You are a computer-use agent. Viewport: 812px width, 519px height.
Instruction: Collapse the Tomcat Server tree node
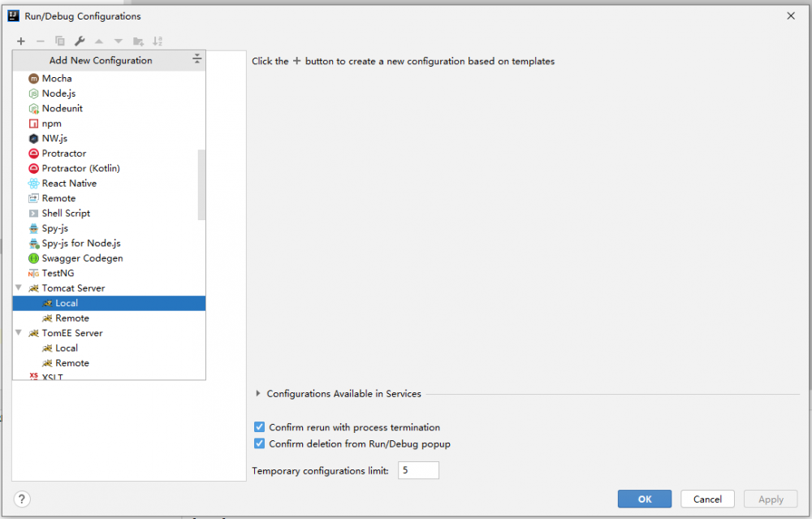(x=19, y=288)
